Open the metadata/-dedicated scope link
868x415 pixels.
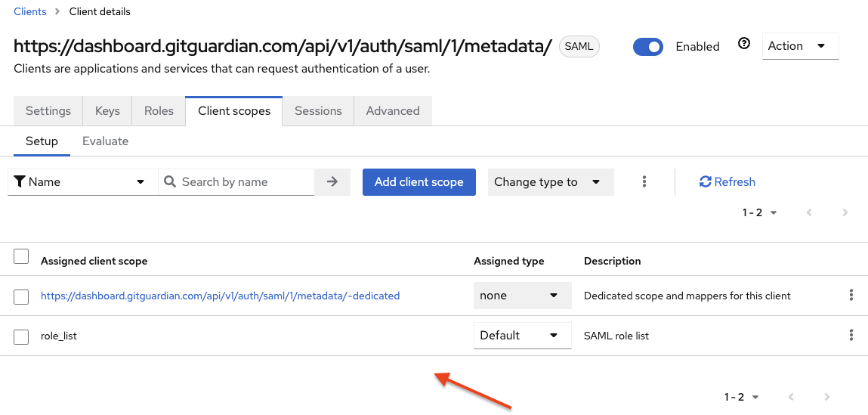(221, 296)
